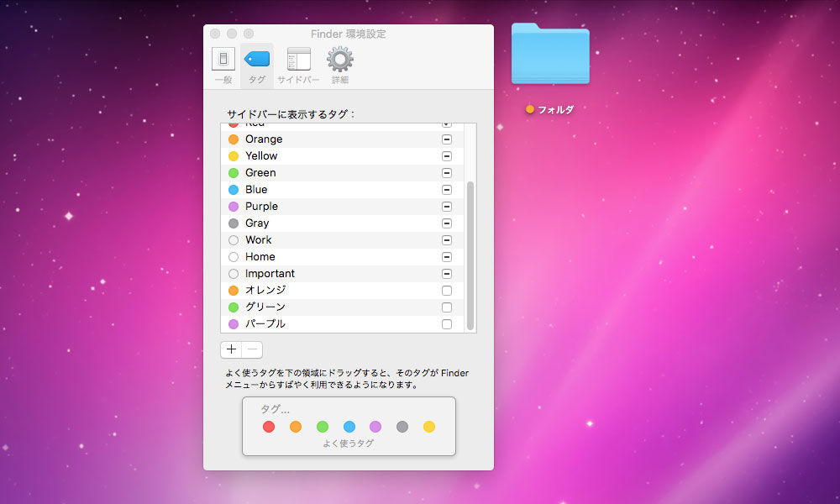Click the empty color circle beside Home
The height and width of the screenshot is (504, 840).
(x=234, y=257)
